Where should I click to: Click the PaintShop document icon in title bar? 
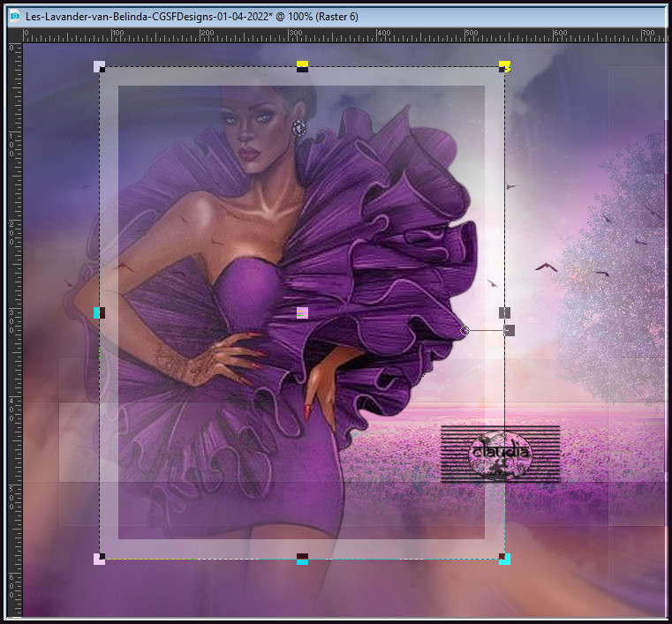pos(15,16)
